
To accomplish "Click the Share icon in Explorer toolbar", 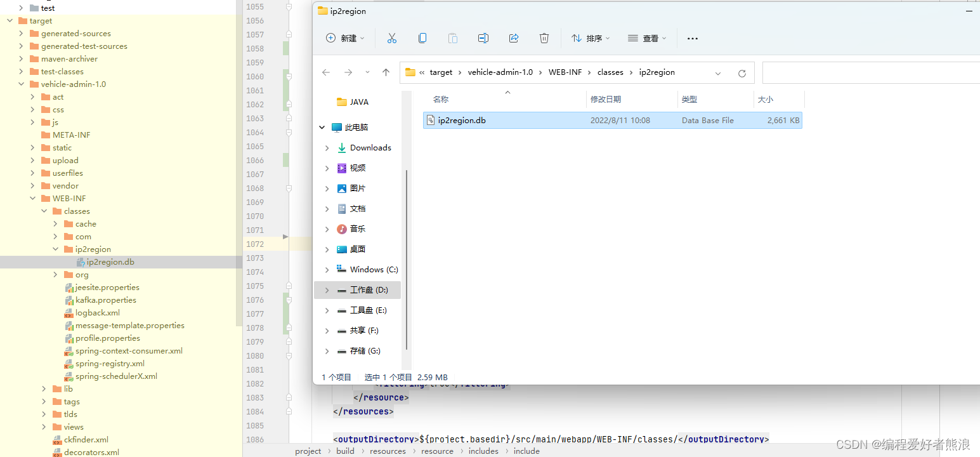I will [514, 38].
